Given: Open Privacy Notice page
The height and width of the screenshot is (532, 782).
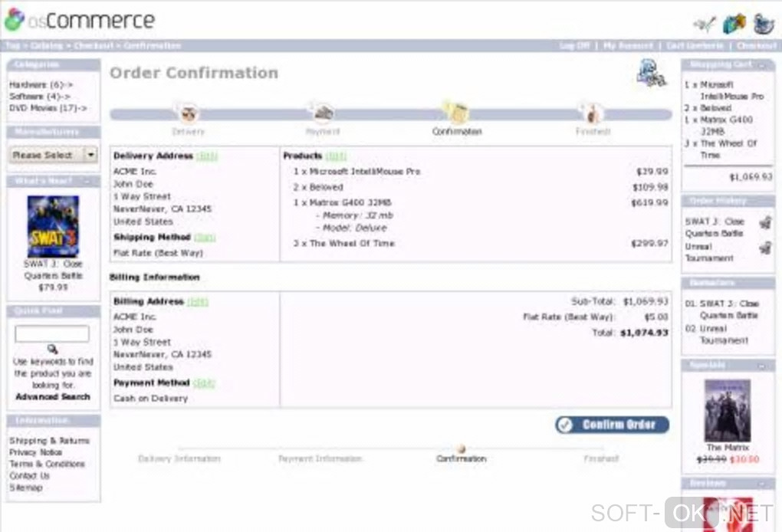Looking at the screenshot, I should pyautogui.click(x=35, y=452).
